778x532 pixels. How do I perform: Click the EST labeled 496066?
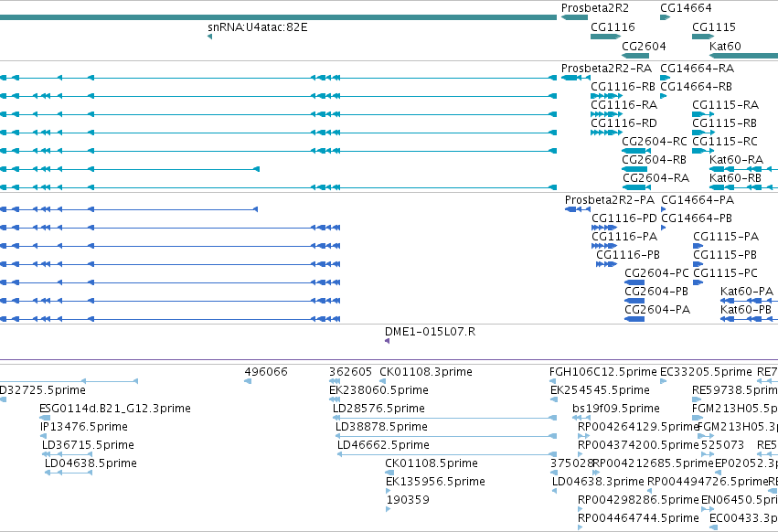pos(265,372)
